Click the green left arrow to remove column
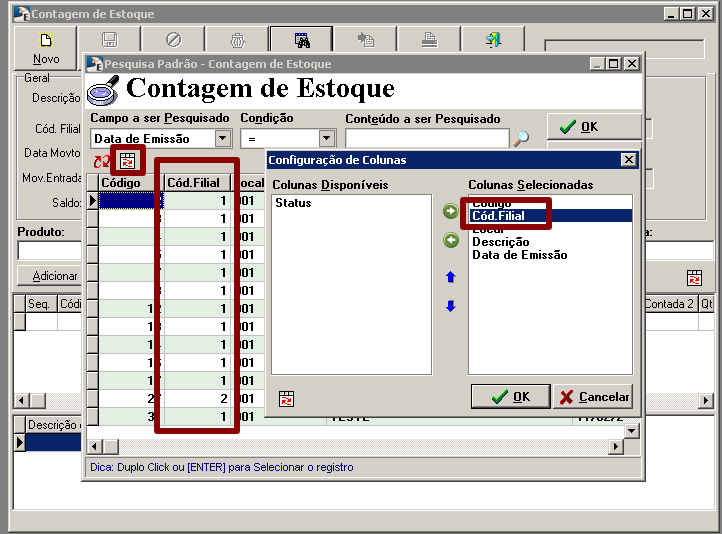This screenshot has width=722, height=534. tap(450, 240)
